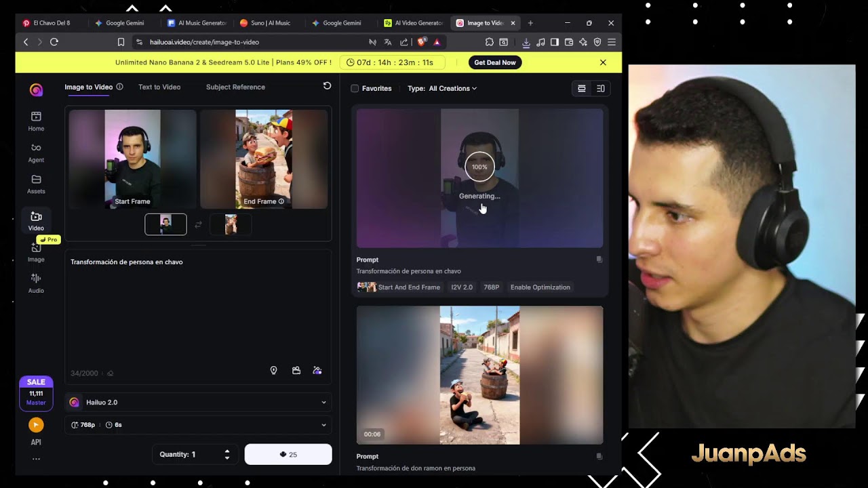Open Leo AI sparkle icon in toolbar
This screenshot has width=868, height=488.
583,42
